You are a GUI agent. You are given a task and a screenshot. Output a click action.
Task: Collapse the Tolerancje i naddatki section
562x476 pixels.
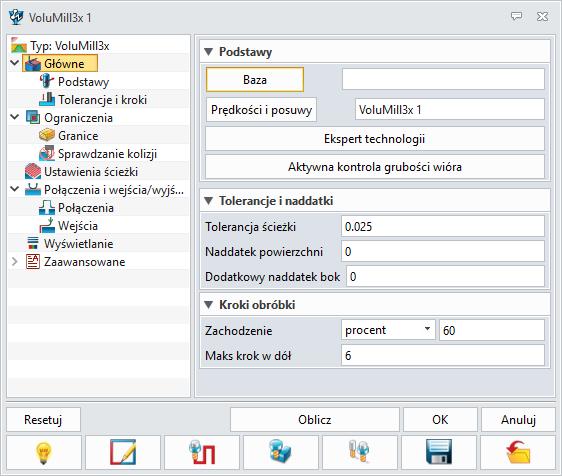tap(208, 201)
